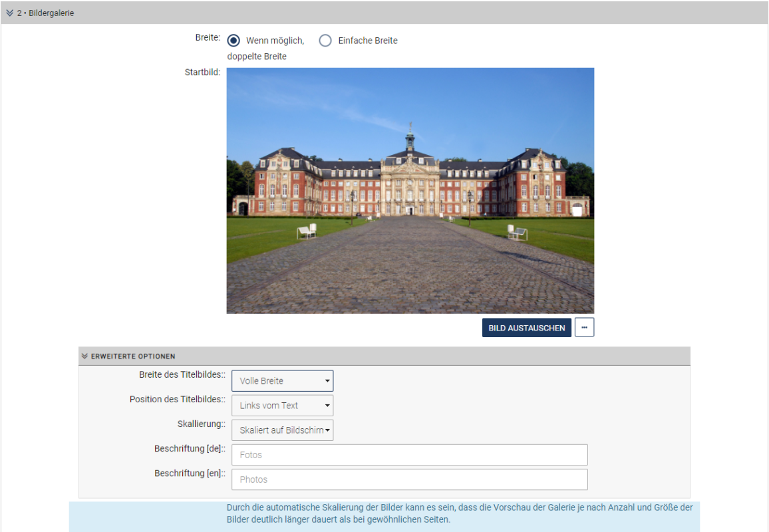Image resolution: width=769 pixels, height=532 pixels.
Task: Focus the 'Beschriftung [de]' text field
Action: (409, 455)
